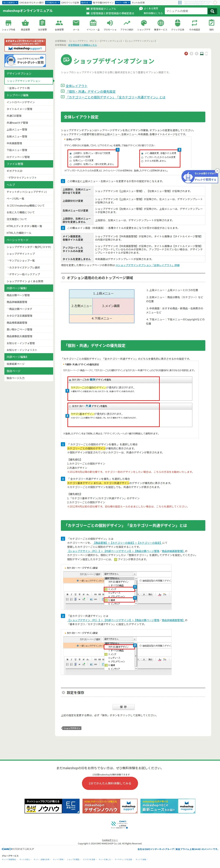220x868 pixels.
Task: Click the GMO Internet Group logo
Action: (18, 849)
